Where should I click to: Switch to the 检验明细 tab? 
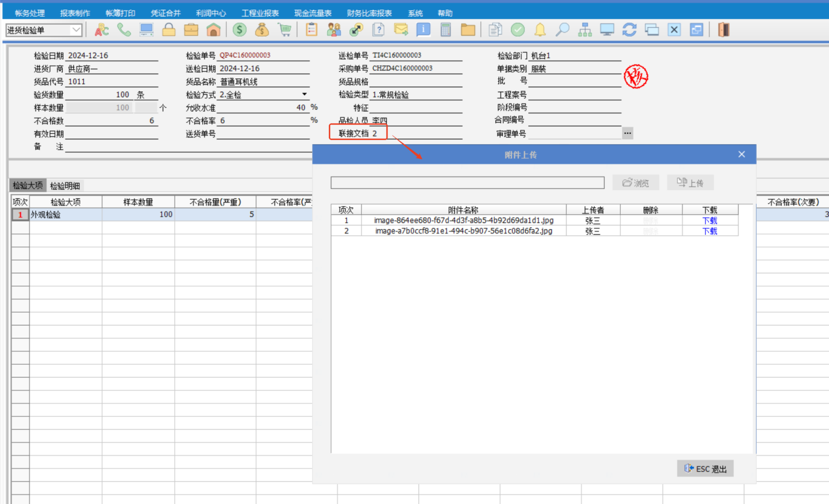tap(65, 185)
